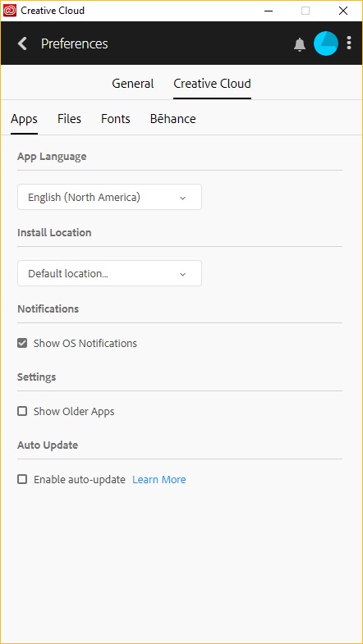This screenshot has height=644, width=363.
Task: Minimize the Creative Cloud window
Action: click(x=269, y=11)
